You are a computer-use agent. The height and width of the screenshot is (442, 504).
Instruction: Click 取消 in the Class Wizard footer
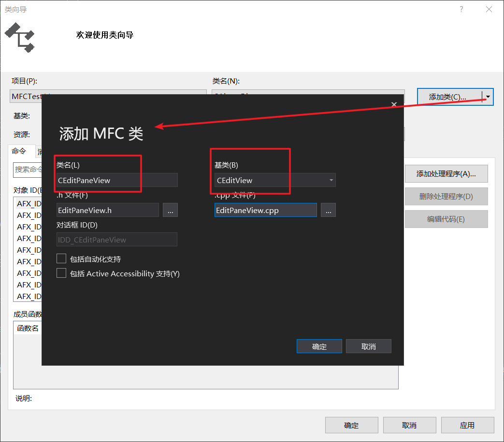(409, 425)
